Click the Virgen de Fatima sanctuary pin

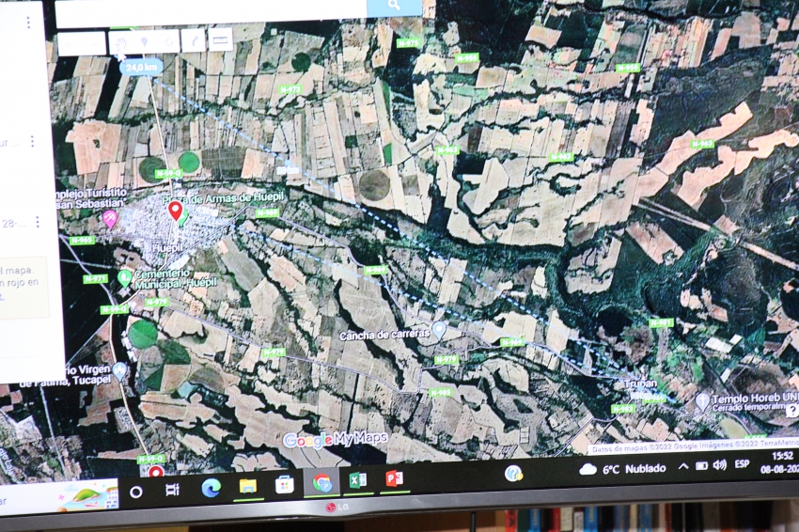pos(119,371)
